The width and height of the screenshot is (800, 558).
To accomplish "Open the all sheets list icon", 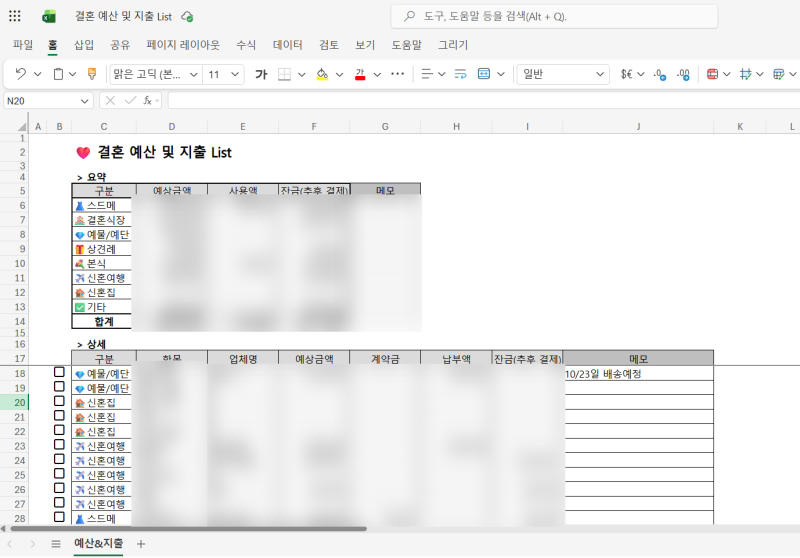I will (56, 544).
